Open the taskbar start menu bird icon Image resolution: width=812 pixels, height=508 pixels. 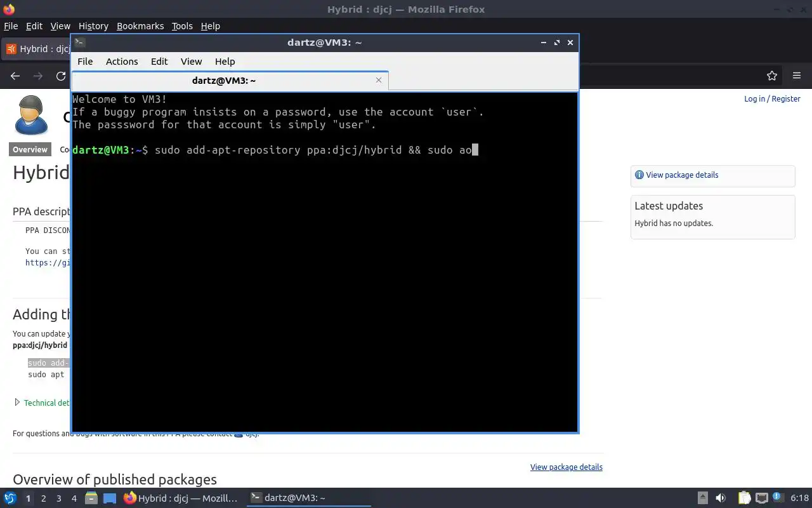[10, 498]
